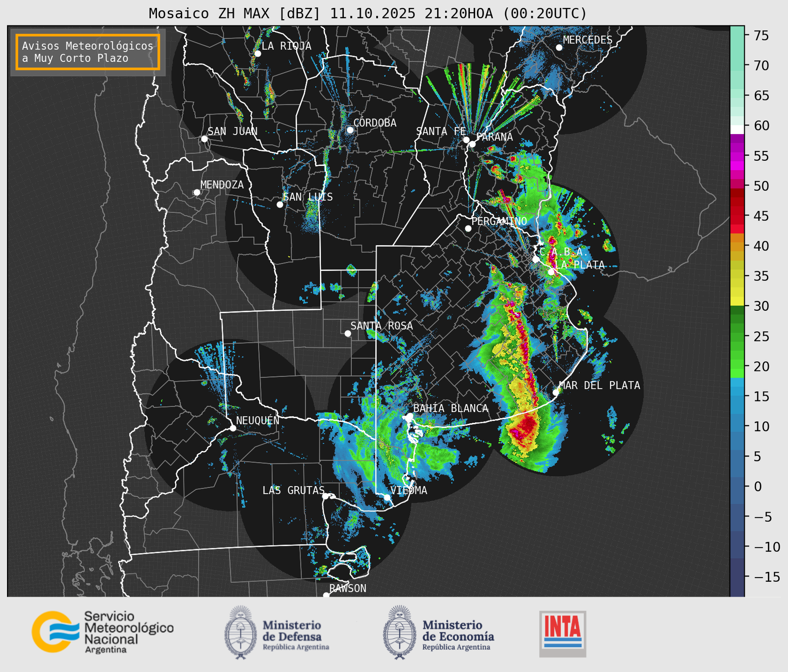Click the 40 value on the dBZ scale

point(761,246)
